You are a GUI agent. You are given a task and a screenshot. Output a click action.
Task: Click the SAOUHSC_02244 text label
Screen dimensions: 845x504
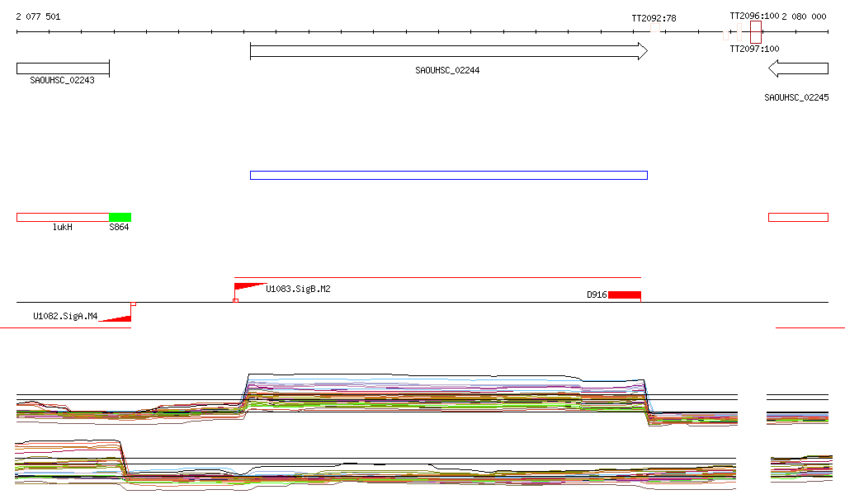coord(447,71)
